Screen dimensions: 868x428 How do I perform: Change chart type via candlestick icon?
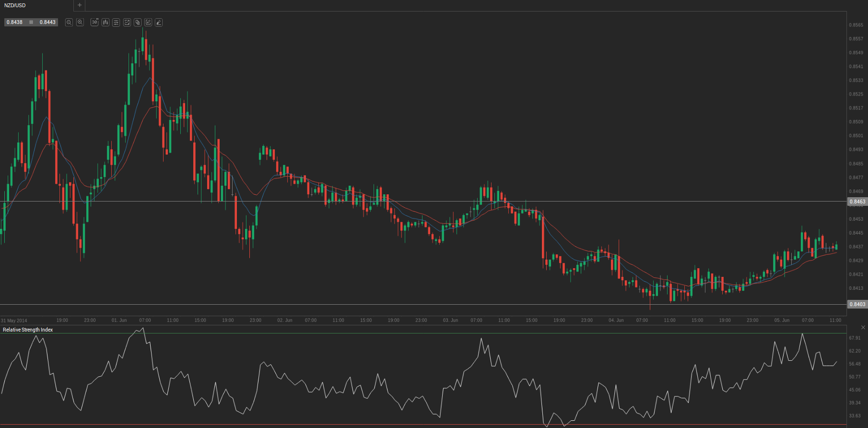point(106,23)
